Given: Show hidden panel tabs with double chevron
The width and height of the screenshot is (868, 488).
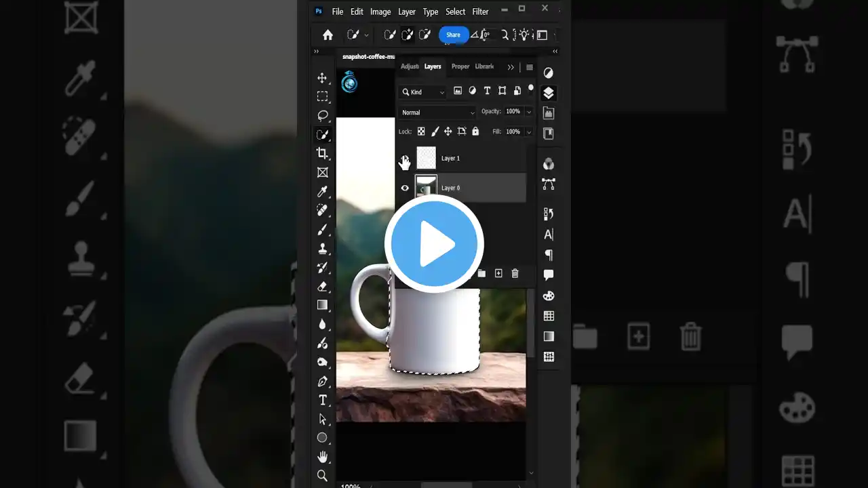Looking at the screenshot, I should (511, 67).
